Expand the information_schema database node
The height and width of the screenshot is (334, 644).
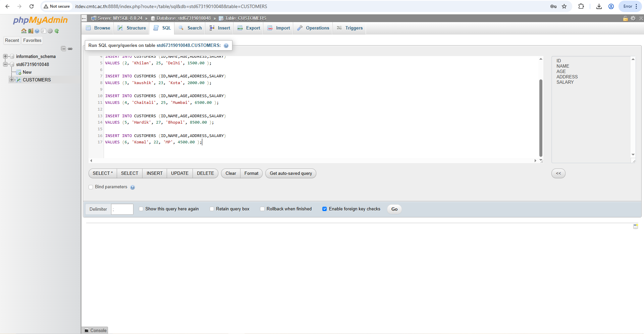point(5,56)
